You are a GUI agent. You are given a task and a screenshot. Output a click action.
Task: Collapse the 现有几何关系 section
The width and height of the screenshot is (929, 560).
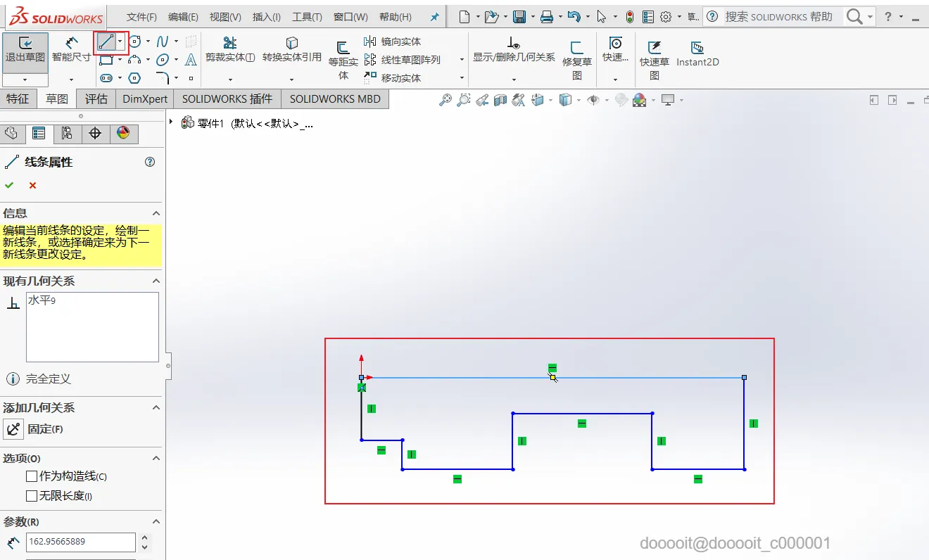coord(156,281)
